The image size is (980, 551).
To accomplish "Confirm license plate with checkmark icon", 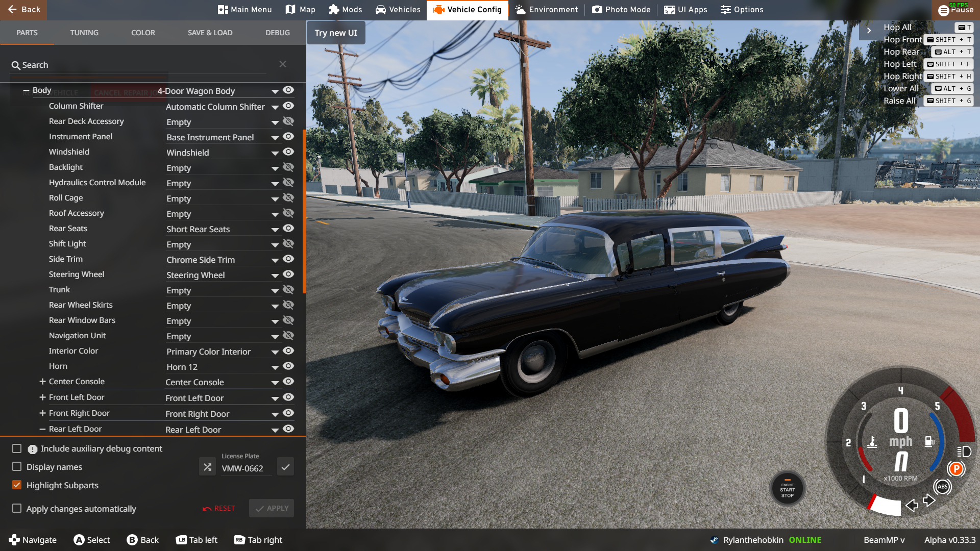I will tap(285, 467).
